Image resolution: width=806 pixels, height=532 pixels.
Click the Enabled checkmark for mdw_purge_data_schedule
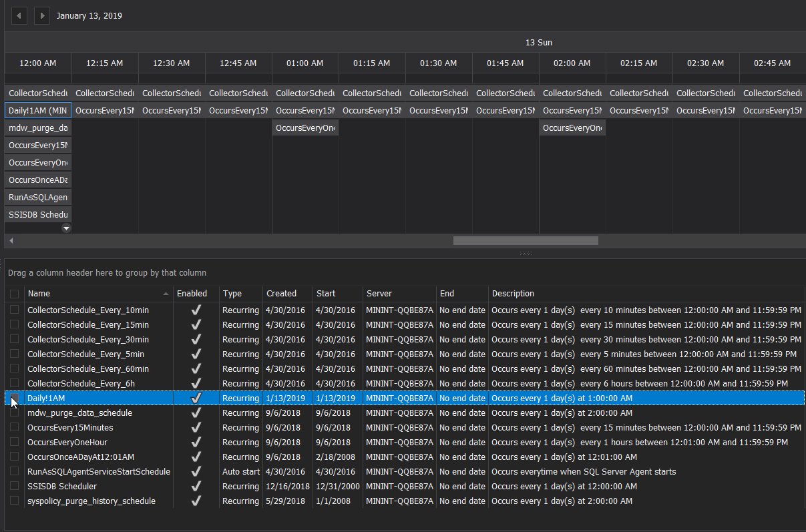196,413
